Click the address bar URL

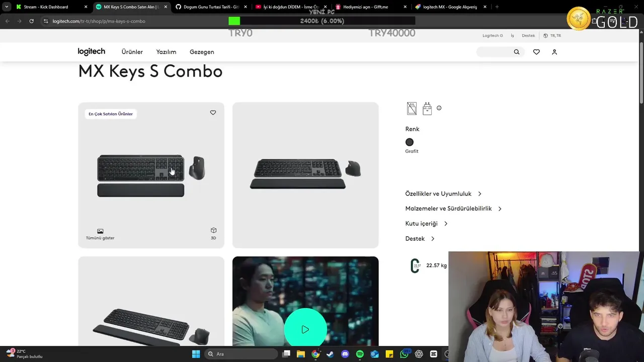coord(99,21)
